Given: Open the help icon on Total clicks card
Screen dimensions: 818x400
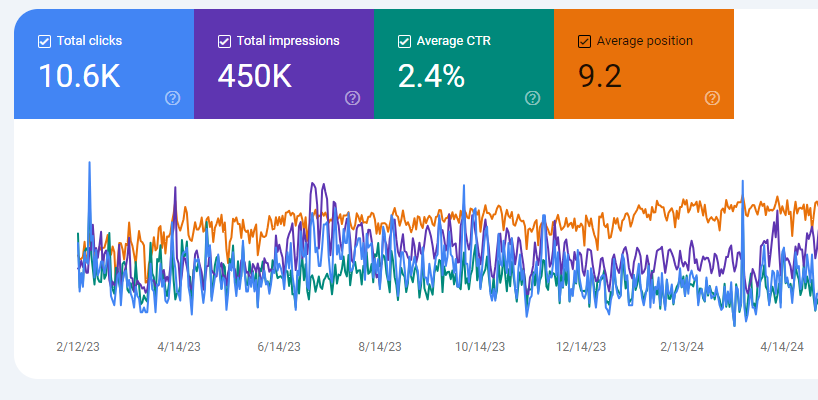Looking at the screenshot, I should click(x=173, y=98).
